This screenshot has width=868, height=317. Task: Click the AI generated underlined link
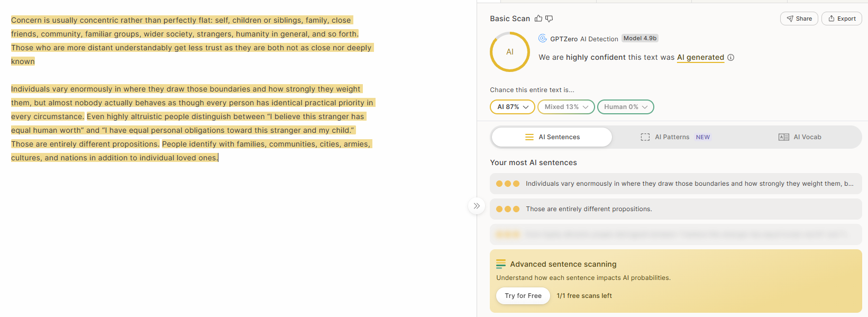(700, 57)
